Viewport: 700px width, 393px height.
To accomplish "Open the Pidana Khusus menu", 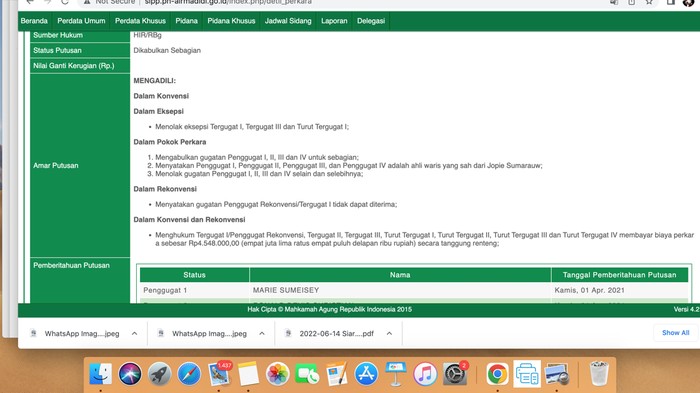I will [x=231, y=21].
